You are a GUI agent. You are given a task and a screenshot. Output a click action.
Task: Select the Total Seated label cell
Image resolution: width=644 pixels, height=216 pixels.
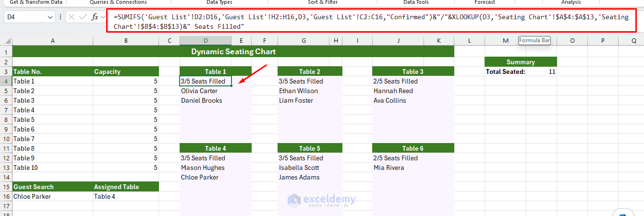pos(505,72)
